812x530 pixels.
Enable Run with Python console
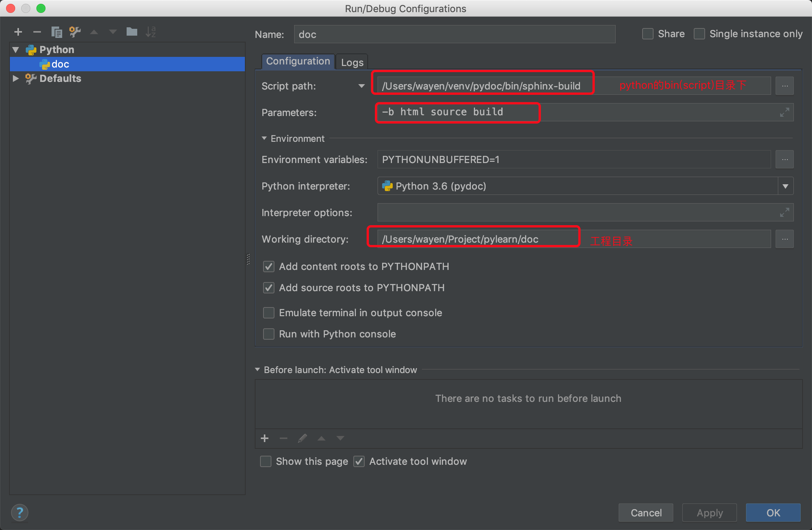point(269,334)
